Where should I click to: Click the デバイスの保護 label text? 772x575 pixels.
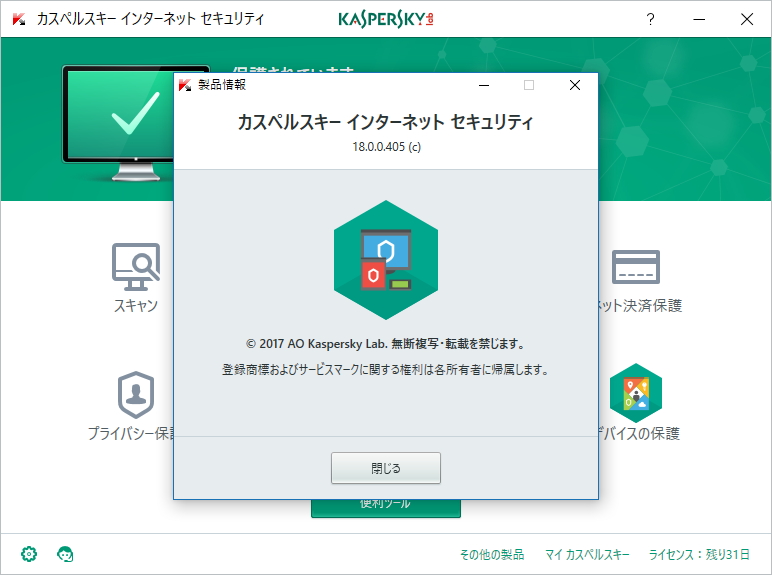click(x=639, y=433)
